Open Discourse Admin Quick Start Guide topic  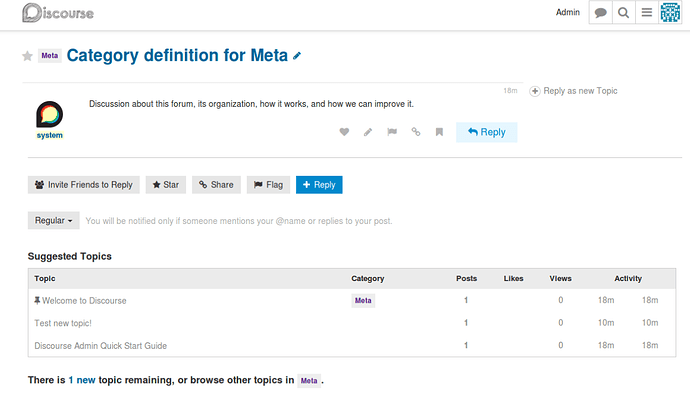pyautogui.click(x=100, y=346)
